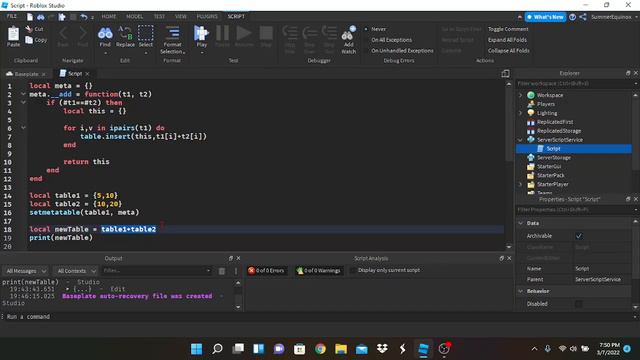Click the Add Watch debugger icon
This screenshot has height=360, width=640.
coord(349,34)
